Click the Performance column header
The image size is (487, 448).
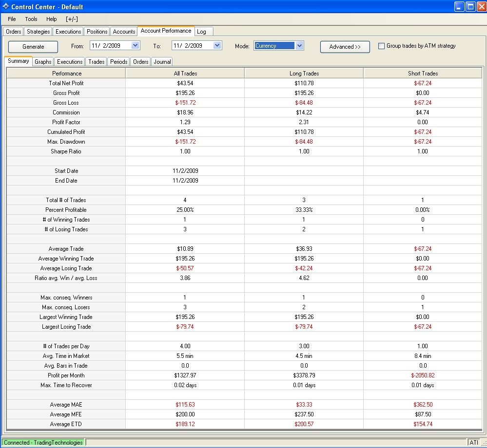click(66, 73)
